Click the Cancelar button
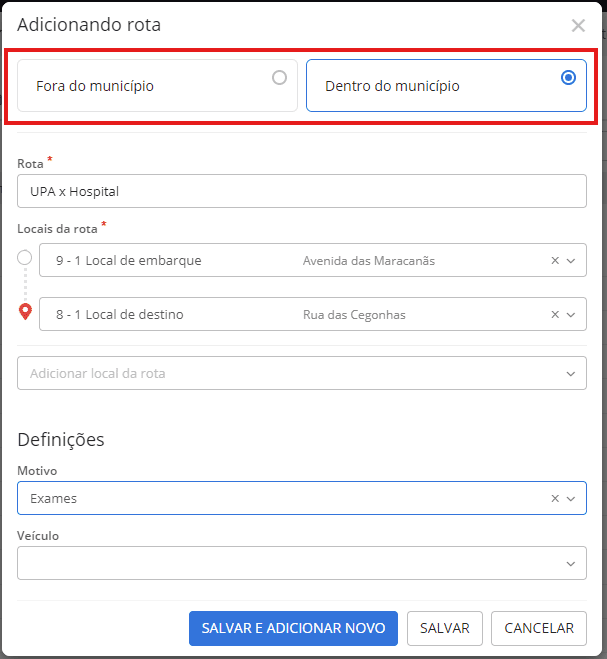Viewport: 607px width, 659px height. pyautogui.click(x=538, y=628)
